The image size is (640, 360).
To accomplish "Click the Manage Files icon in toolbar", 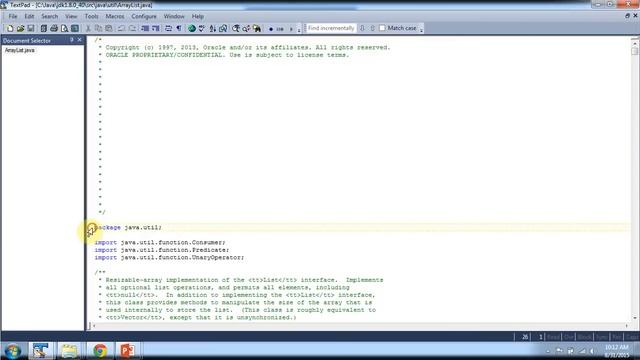I will (44, 29).
